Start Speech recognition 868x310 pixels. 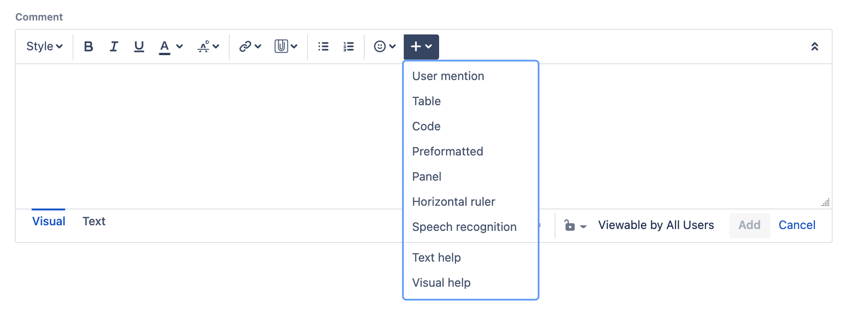pos(471,227)
